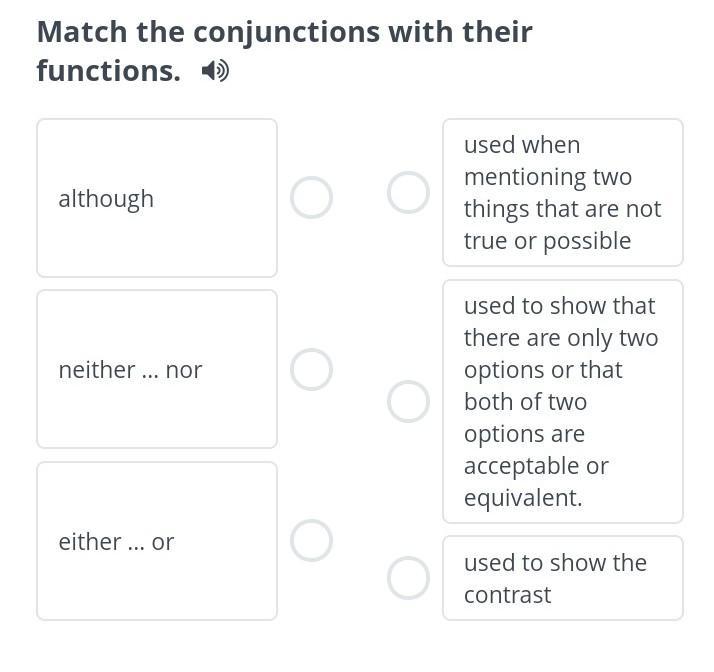The width and height of the screenshot is (714, 672).
Task: Click the text 'acceptable or equivalent.'
Action: point(536,482)
